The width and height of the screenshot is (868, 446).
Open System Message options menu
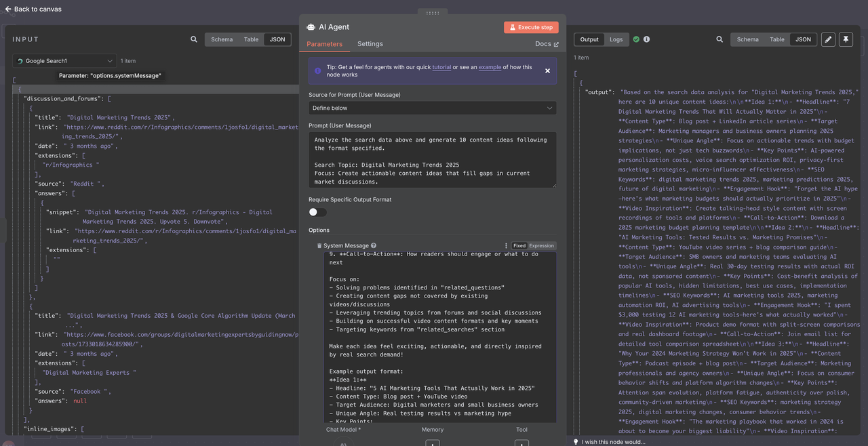506,246
